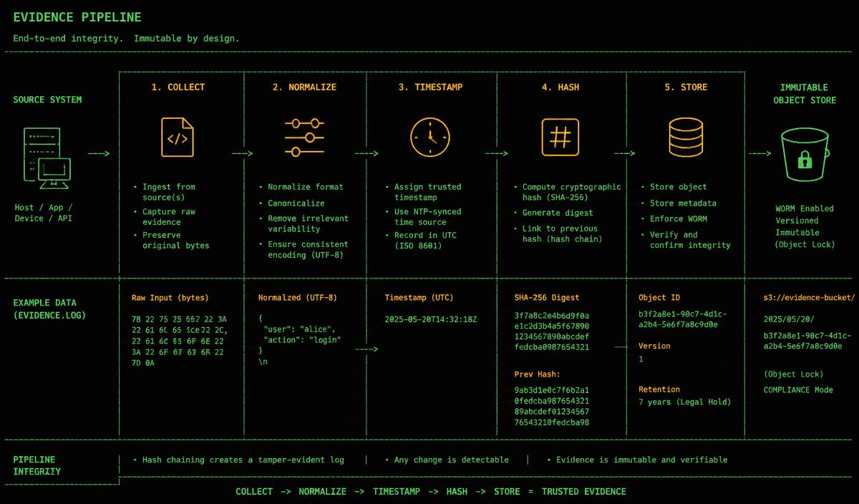Click the 'IMMUTABLE OBJECT STORE' heading
This screenshot has height=504, width=859.
point(804,94)
